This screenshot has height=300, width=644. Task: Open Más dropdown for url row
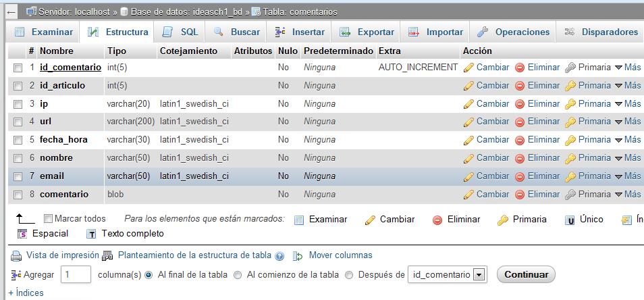(x=628, y=121)
